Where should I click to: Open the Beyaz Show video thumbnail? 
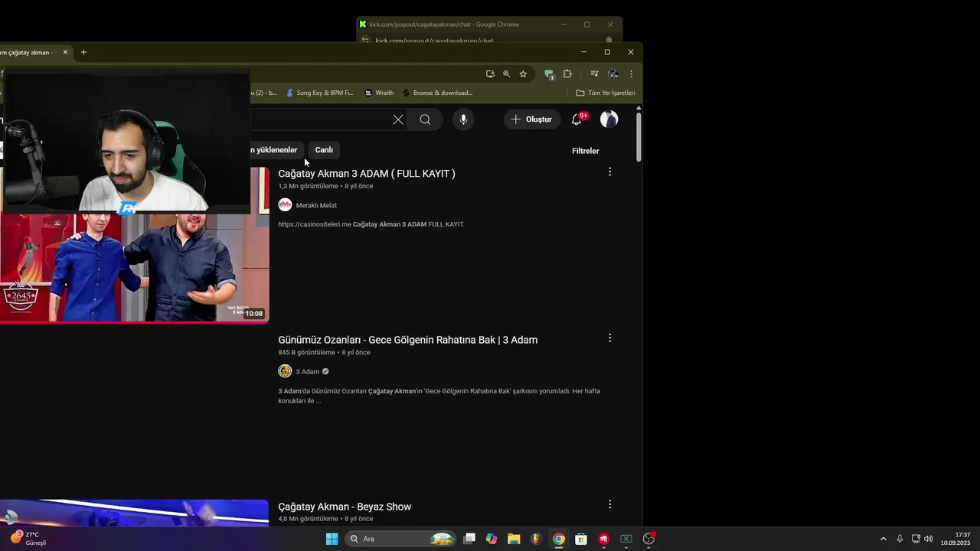coord(134,513)
